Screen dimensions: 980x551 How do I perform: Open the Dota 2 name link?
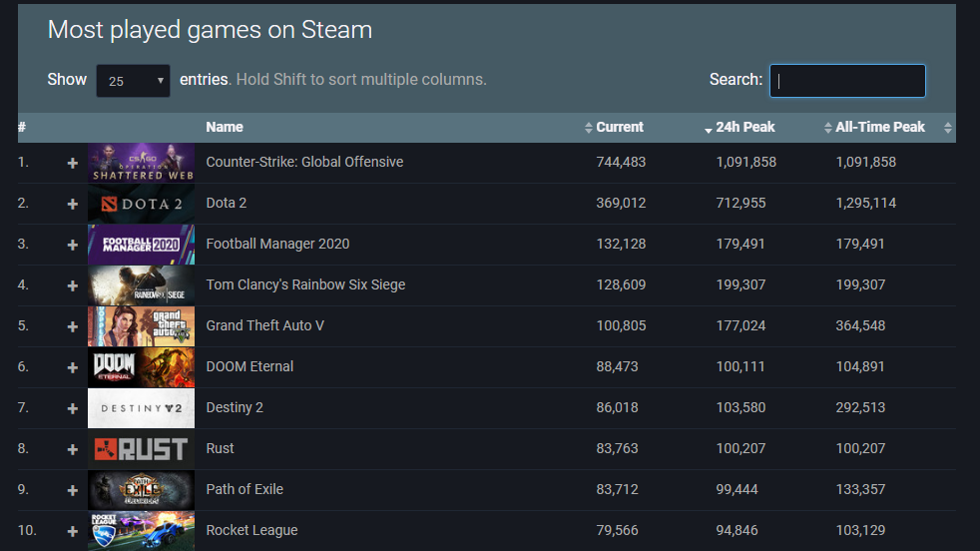tap(227, 203)
